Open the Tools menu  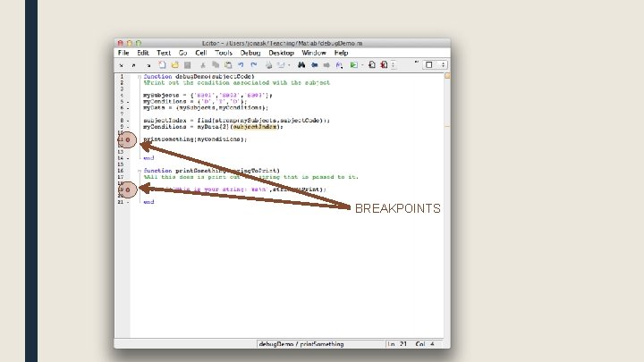coord(224,53)
